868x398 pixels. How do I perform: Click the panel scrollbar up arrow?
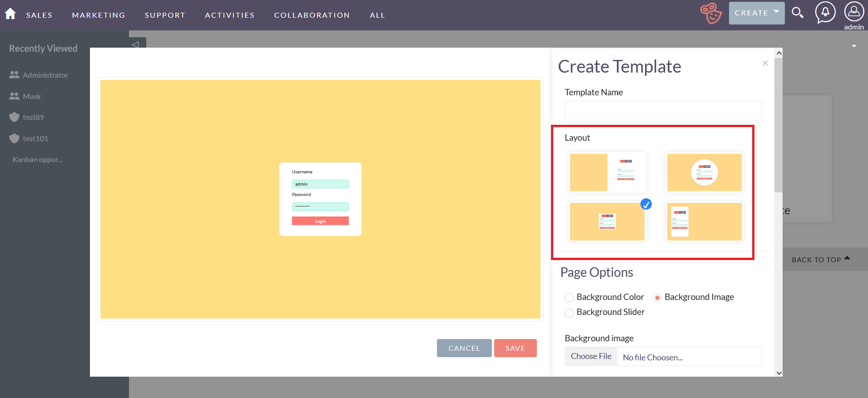click(779, 53)
